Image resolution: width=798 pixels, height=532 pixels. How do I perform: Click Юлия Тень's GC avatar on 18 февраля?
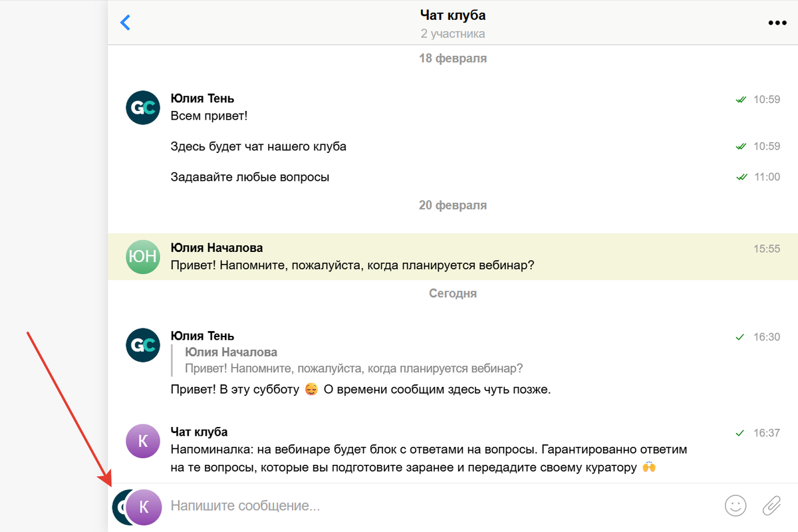point(143,107)
